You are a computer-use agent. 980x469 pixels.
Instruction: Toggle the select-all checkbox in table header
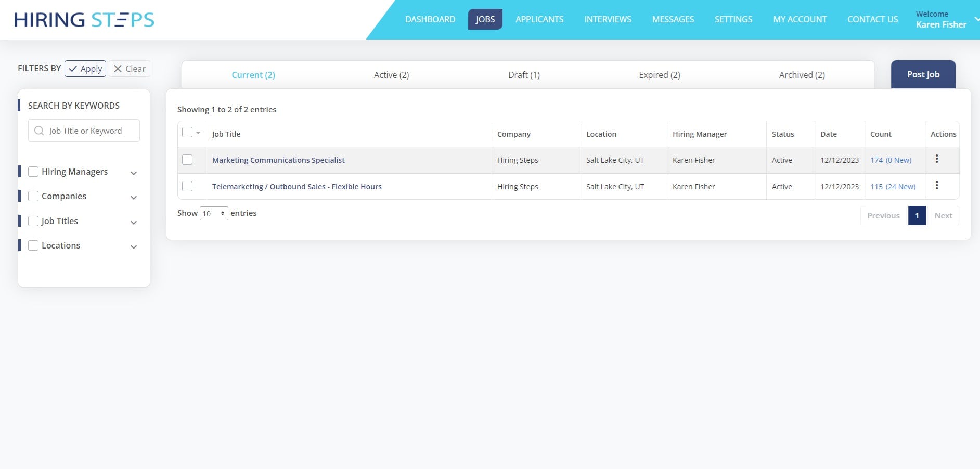coord(187,132)
